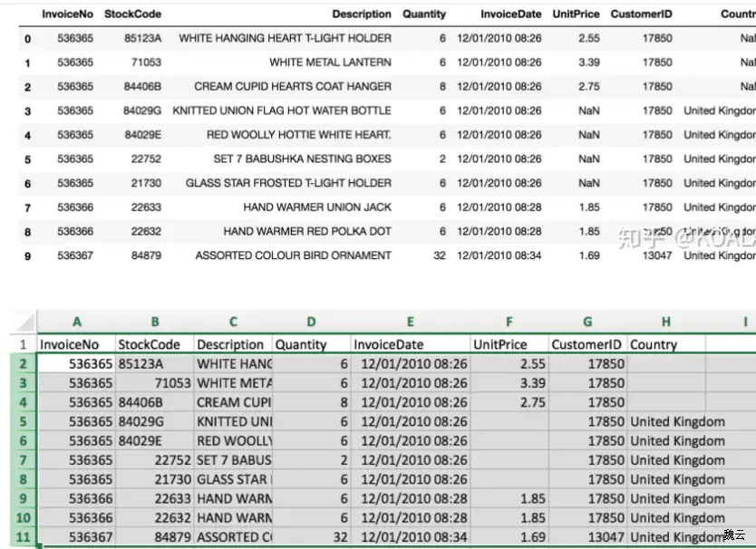Select the 13047 CustomerID cell in spreadsheet
This screenshot has height=549, width=756.
point(587,537)
